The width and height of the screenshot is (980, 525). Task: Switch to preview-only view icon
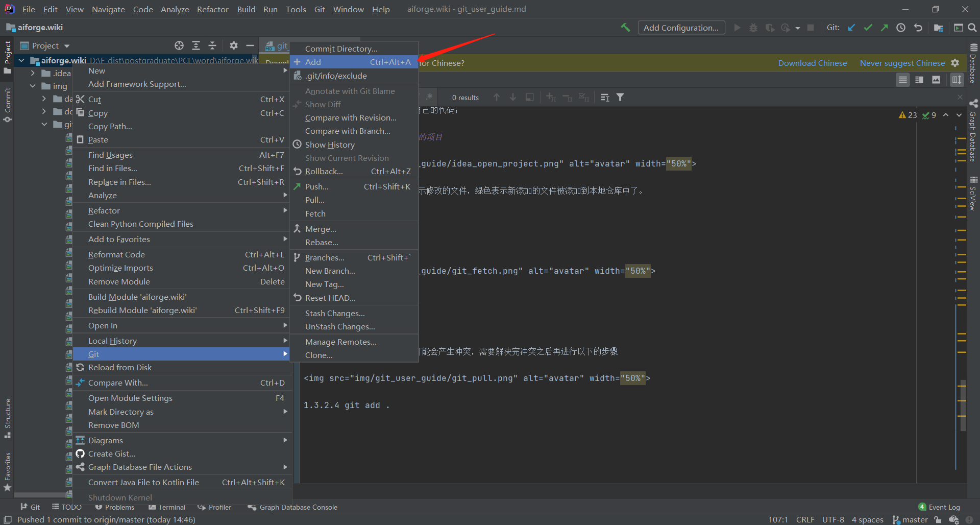pos(936,80)
